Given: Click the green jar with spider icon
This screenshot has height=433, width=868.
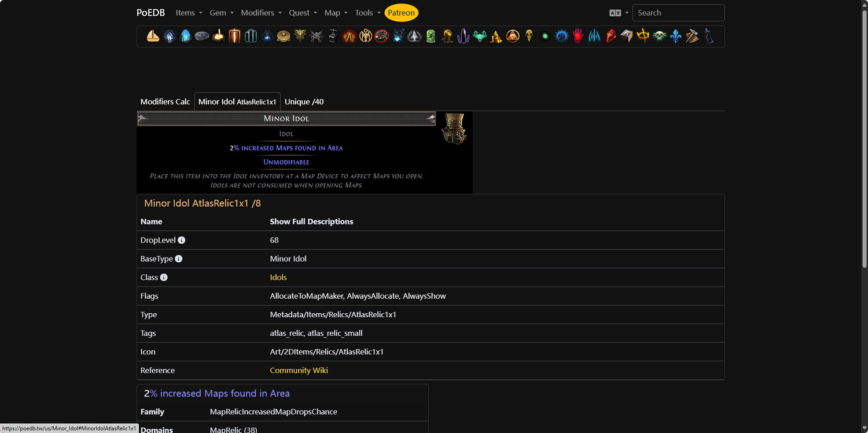Looking at the screenshot, I should (431, 36).
